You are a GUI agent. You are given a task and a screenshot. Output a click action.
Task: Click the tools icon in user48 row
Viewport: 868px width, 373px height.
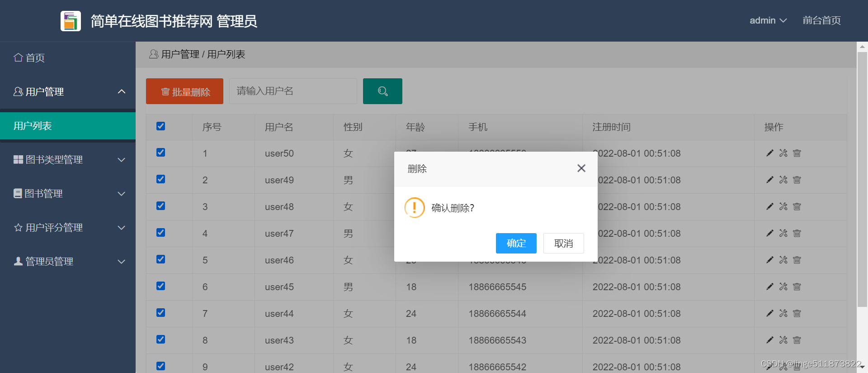[783, 206]
